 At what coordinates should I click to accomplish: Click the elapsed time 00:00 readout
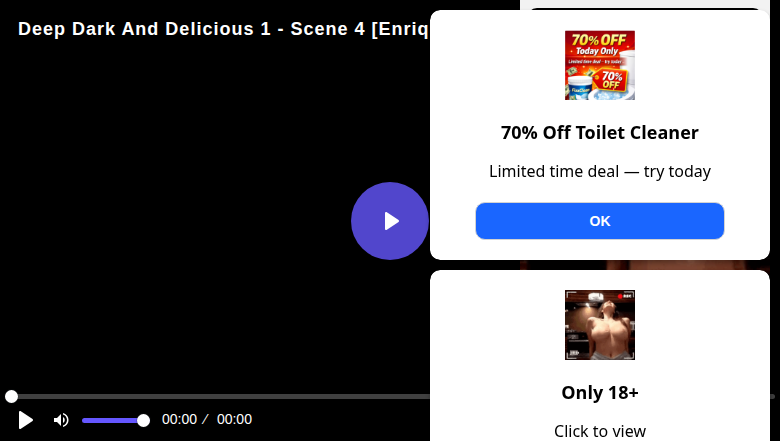point(179,420)
